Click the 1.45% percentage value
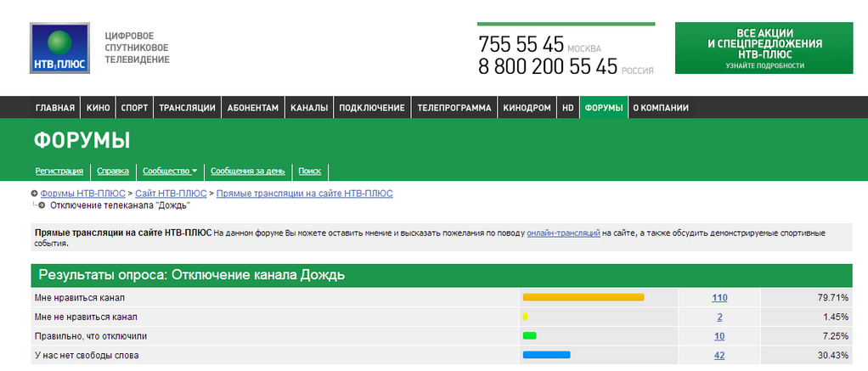 (x=836, y=318)
